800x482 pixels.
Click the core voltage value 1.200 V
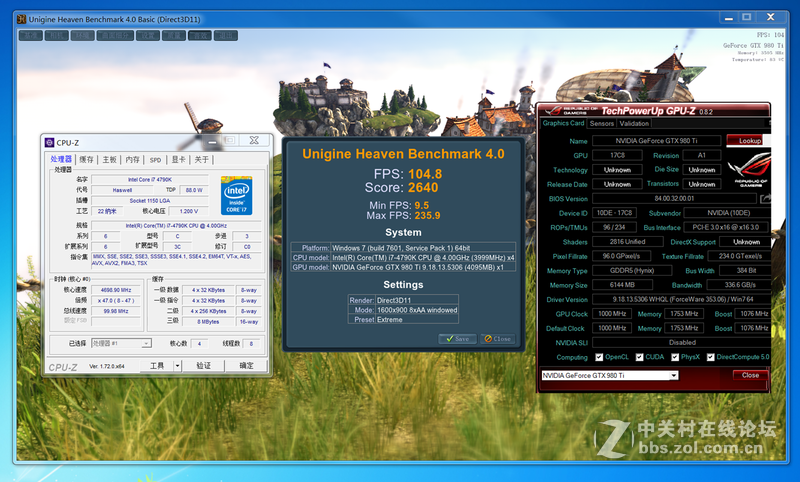189,211
